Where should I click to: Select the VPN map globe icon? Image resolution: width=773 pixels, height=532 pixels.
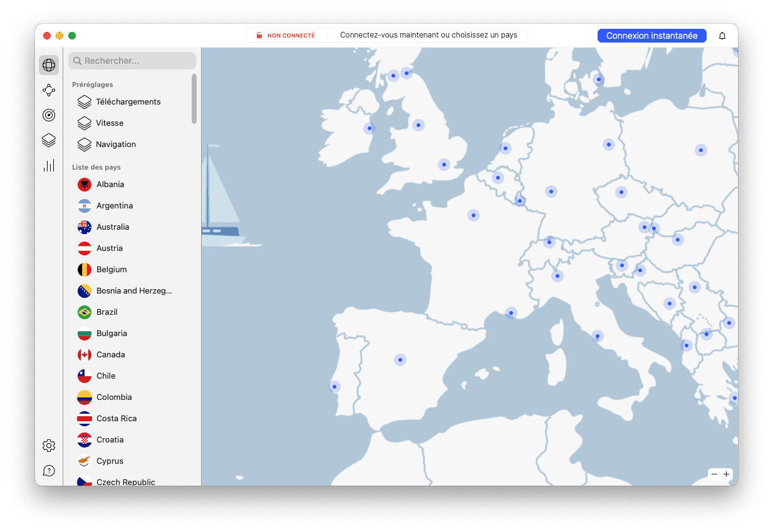point(49,65)
